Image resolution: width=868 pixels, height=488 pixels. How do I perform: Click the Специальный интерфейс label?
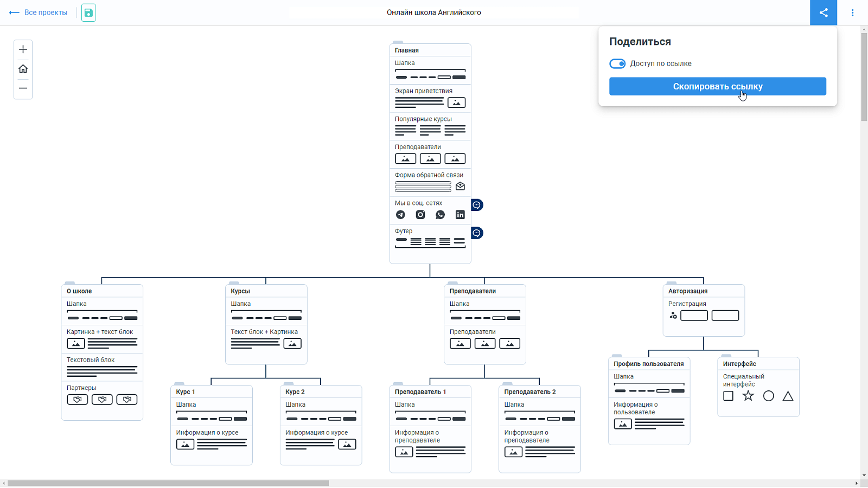pyautogui.click(x=743, y=380)
